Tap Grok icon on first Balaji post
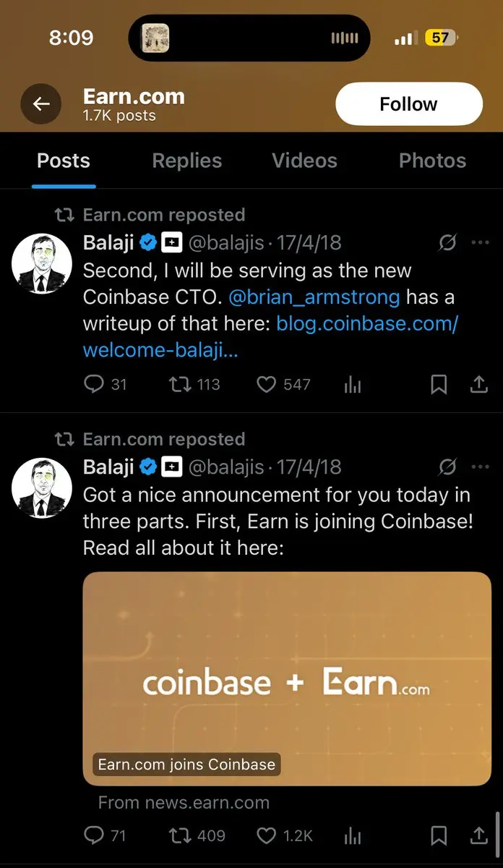503x868 pixels. [447, 243]
